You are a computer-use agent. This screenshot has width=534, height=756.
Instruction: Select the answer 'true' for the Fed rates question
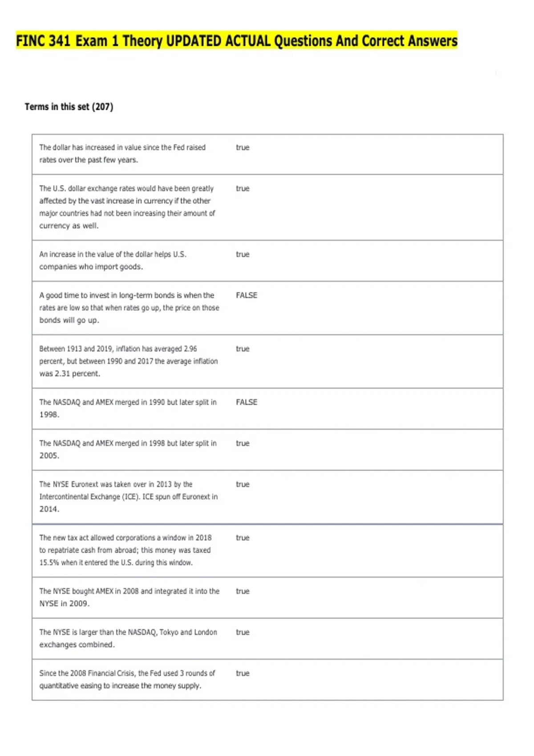click(243, 147)
